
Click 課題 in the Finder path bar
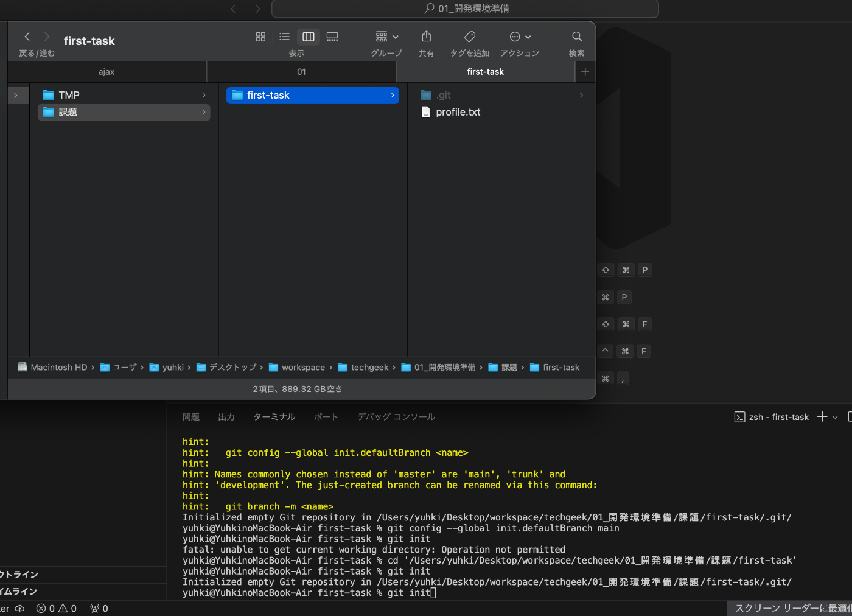click(x=503, y=367)
